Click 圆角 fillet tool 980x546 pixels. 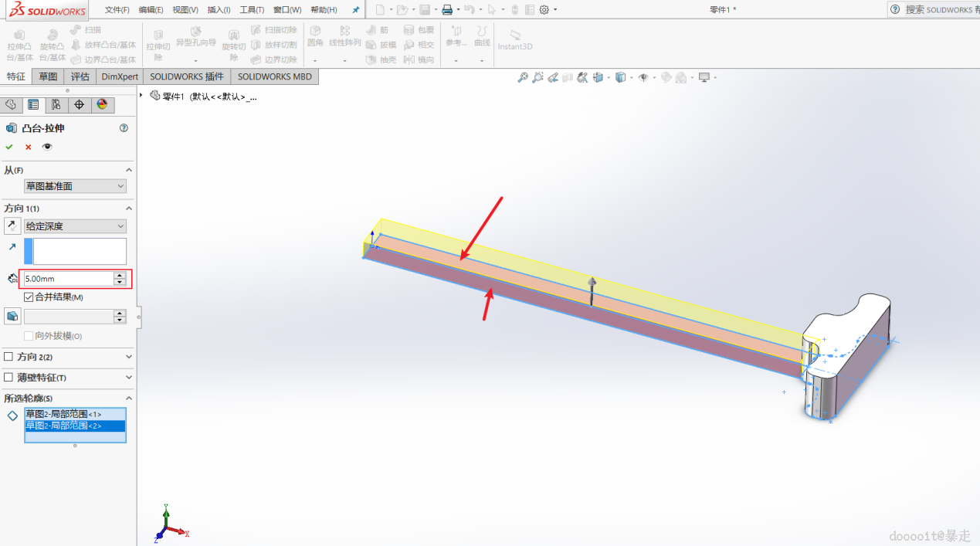[x=315, y=36]
